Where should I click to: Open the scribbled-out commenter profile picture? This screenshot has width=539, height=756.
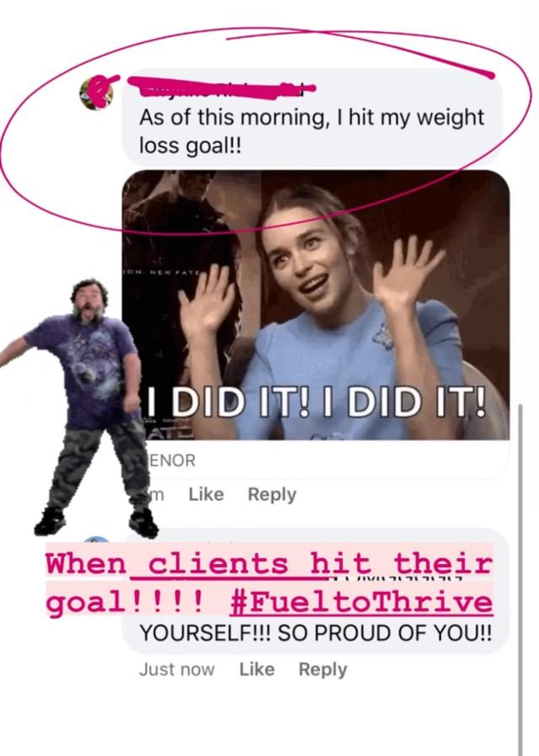[x=97, y=93]
